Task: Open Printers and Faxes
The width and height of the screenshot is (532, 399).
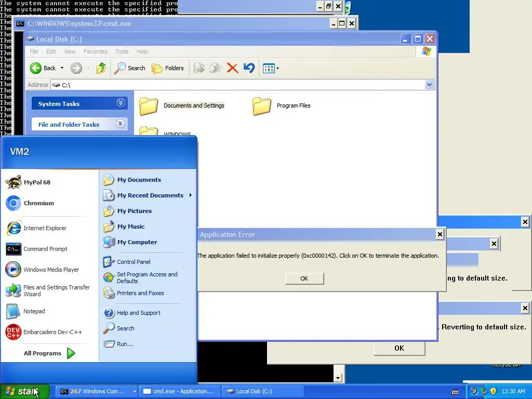Action: click(134, 293)
